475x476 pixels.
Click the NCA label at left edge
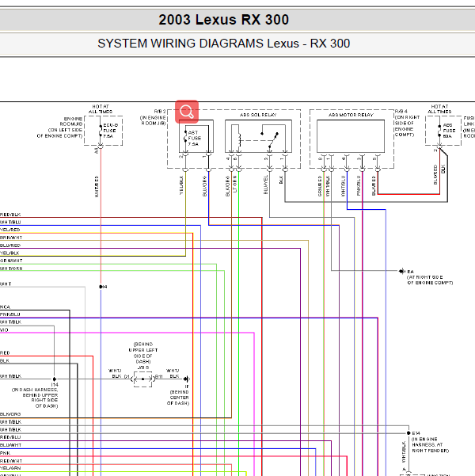click(6, 307)
